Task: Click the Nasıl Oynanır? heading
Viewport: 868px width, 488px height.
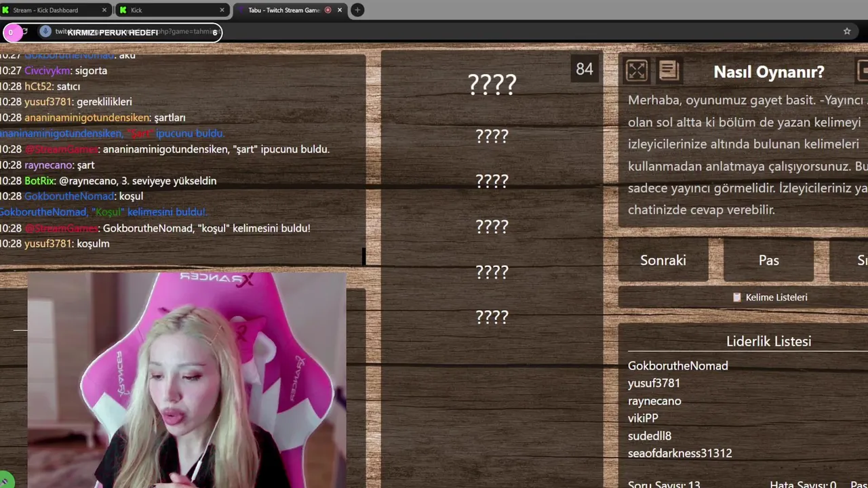Action: click(769, 72)
